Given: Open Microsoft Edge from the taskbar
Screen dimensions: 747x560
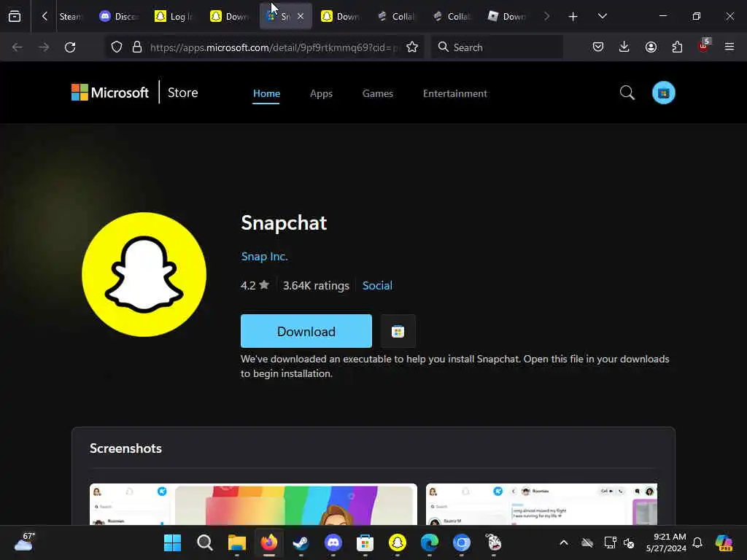Looking at the screenshot, I should pyautogui.click(x=429, y=542).
